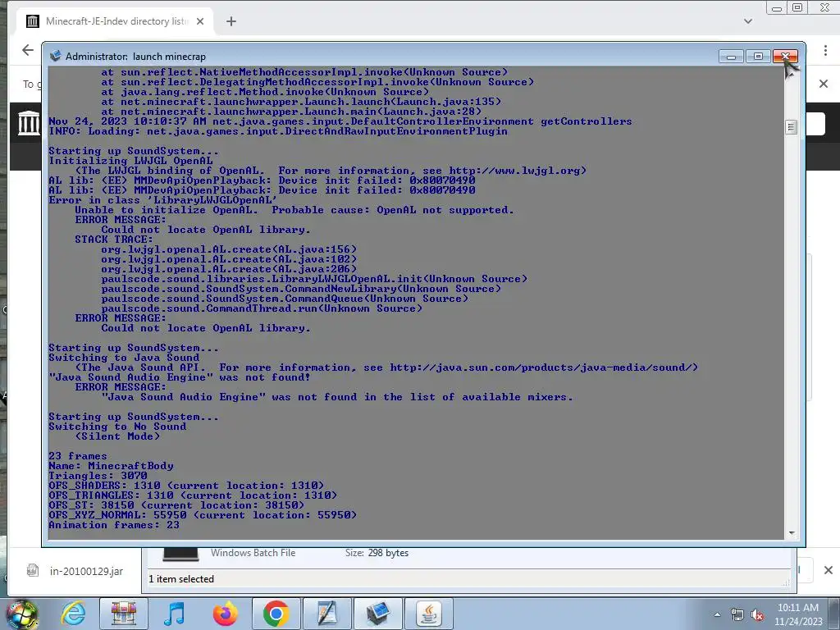Screen dimensions: 840x630
Task: Click the console window's title bar icon
Action: point(55,57)
